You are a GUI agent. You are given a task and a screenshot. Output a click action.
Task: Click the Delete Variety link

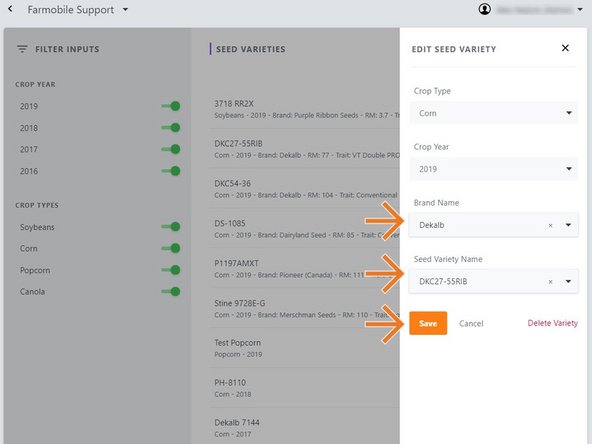point(552,323)
